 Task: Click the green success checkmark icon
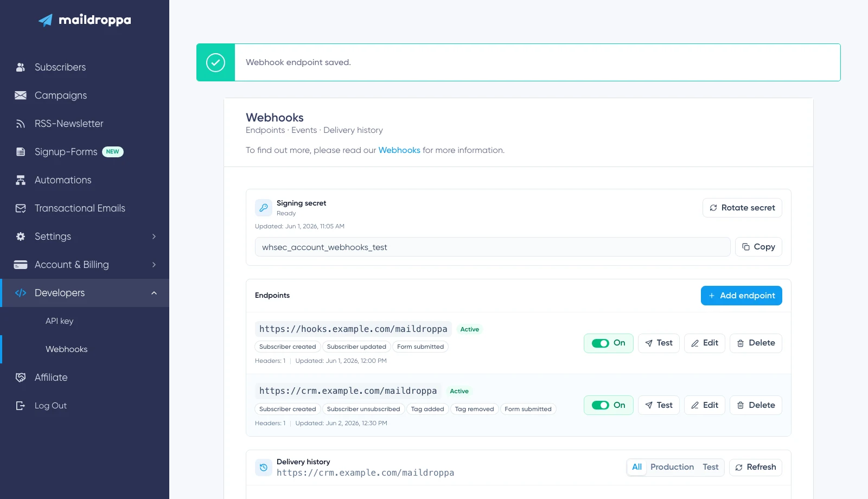point(215,62)
